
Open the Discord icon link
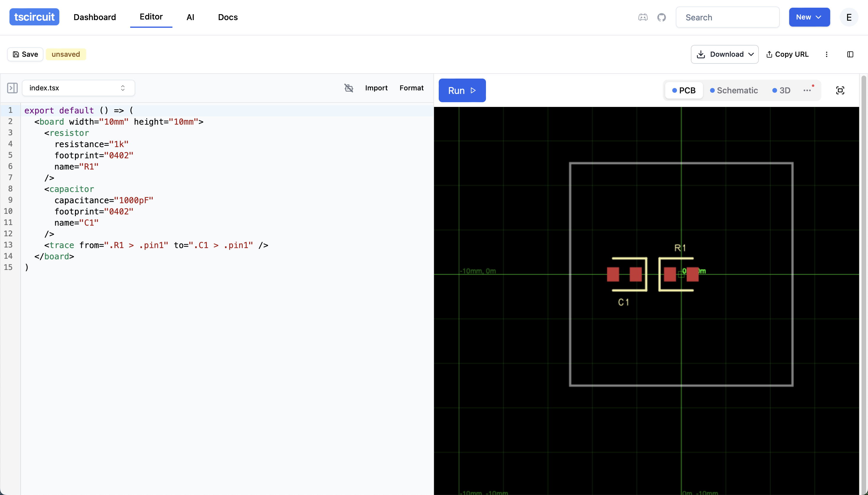643,17
